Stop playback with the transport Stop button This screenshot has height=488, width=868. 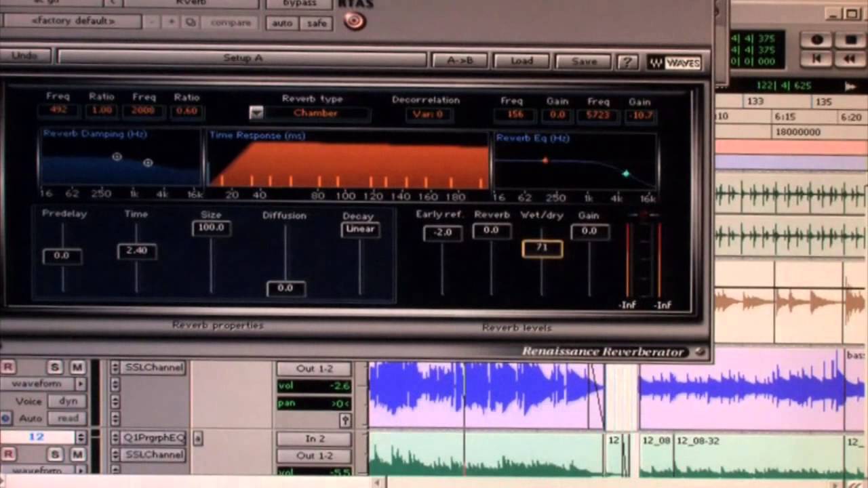[850, 40]
